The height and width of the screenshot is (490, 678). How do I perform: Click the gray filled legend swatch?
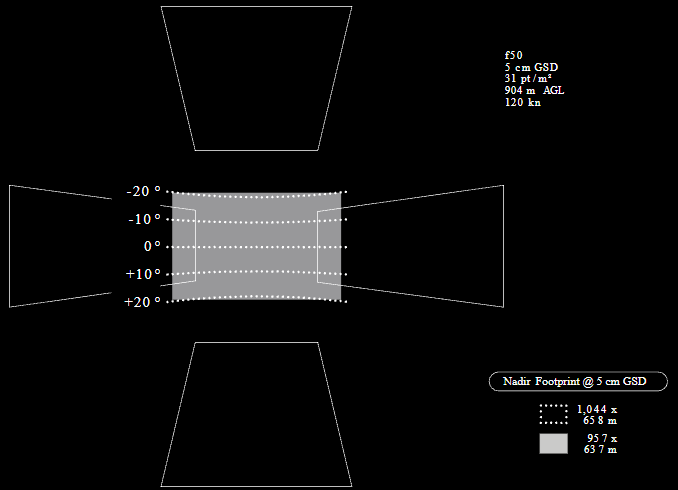pyautogui.click(x=554, y=444)
